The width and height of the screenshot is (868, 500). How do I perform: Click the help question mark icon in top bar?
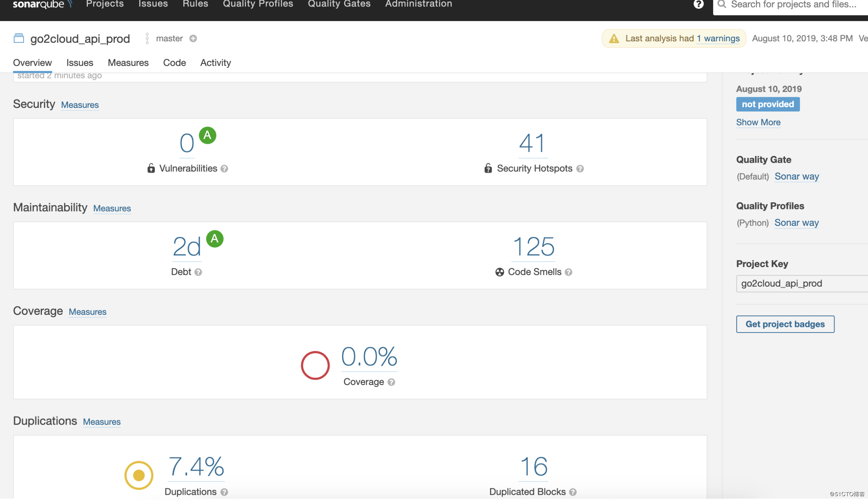pyautogui.click(x=698, y=4)
